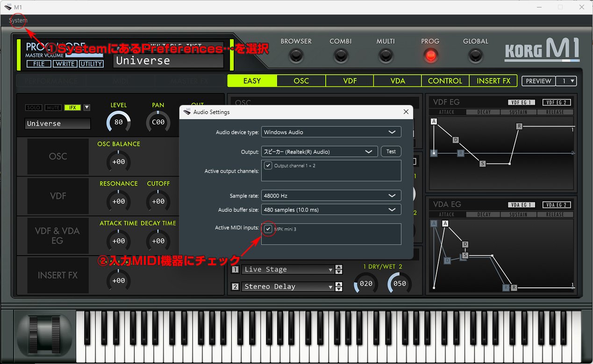Open the Output device dropdown
This screenshot has width=593, height=364.
pos(320,151)
